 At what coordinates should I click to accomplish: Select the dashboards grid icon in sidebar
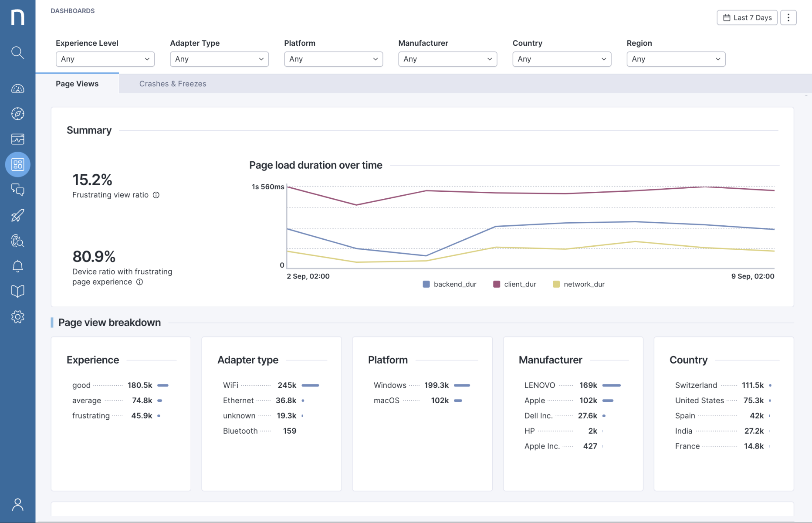(17, 164)
